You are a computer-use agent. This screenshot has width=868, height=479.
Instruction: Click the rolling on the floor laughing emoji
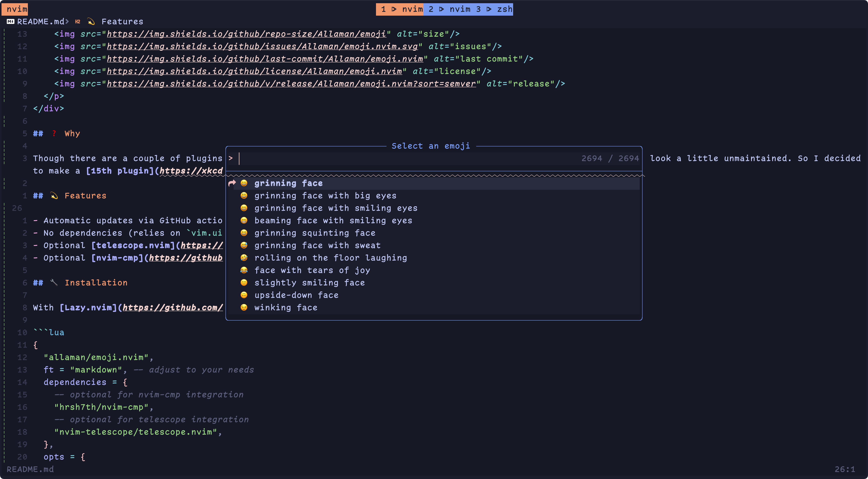(244, 258)
